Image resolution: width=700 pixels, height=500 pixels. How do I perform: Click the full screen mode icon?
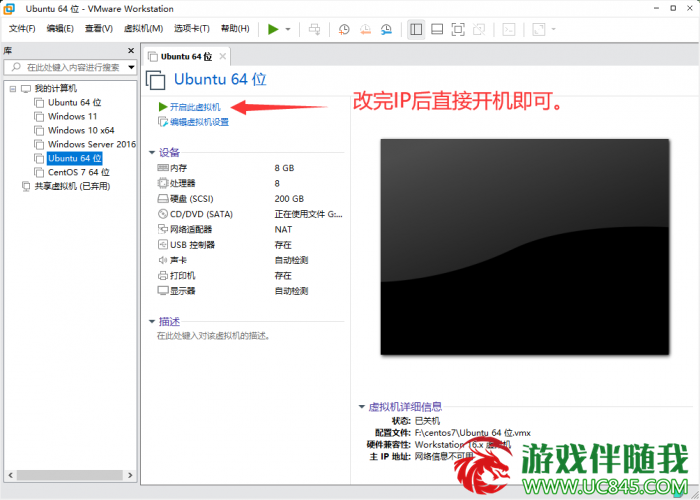(x=458, y=29)
